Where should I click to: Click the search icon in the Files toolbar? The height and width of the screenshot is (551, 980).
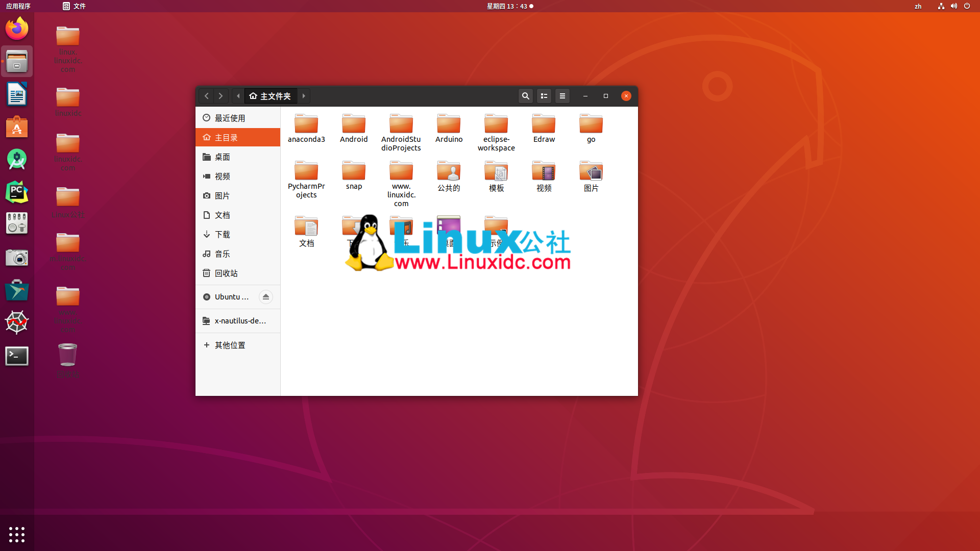click(x=525, y=96)
